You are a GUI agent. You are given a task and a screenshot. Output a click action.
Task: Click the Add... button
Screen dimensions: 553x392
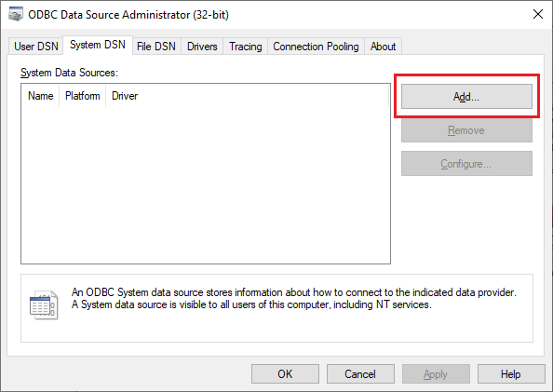pyautogui.click(x=466, y=96)
